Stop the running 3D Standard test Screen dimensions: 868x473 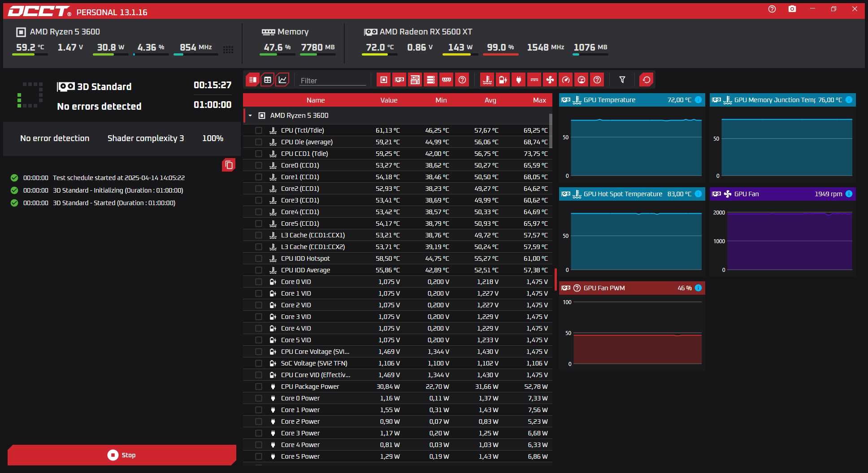click(x=122, y=455)
